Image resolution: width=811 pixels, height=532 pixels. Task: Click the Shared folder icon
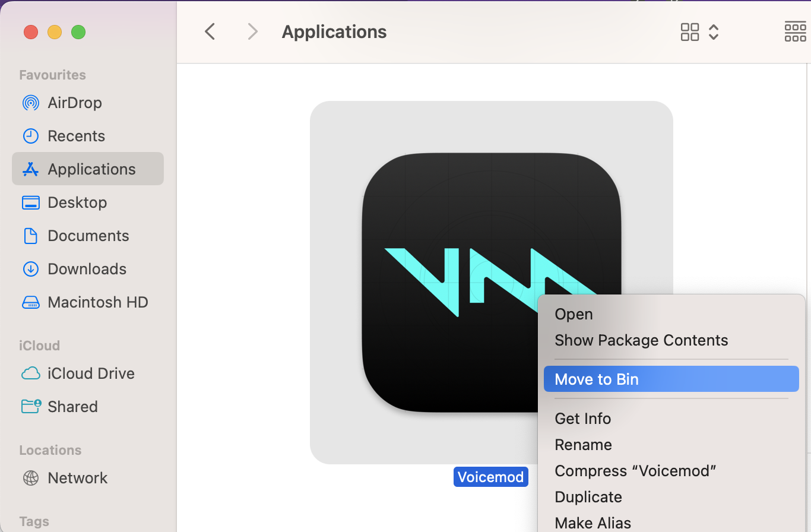[31, 407]
